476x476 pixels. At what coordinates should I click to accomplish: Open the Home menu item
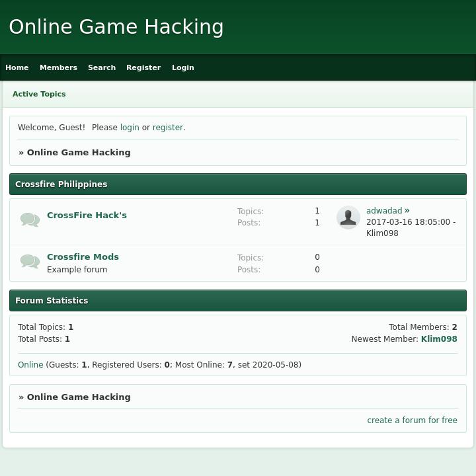17,67
